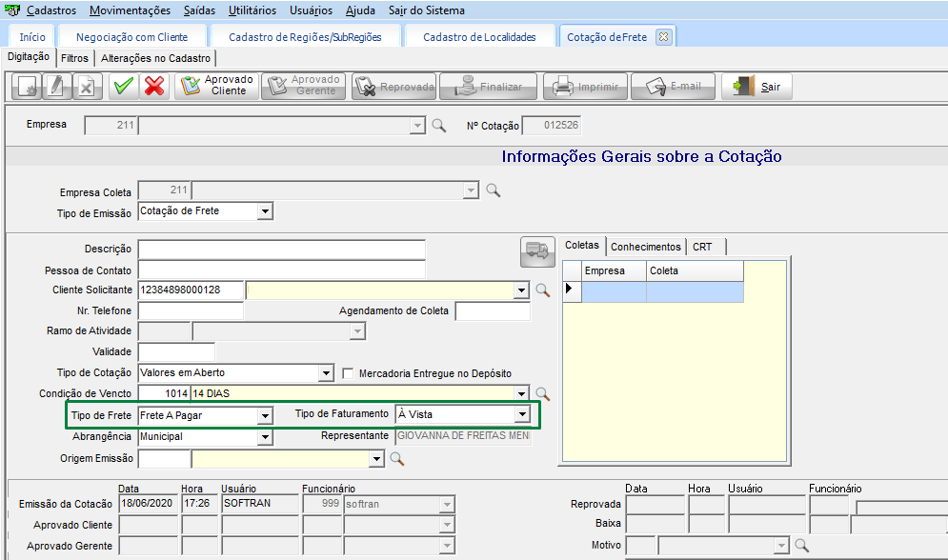The image size is (948, 560).
Task: Confirm with the green checkmark icon
Action: (122, 87)
